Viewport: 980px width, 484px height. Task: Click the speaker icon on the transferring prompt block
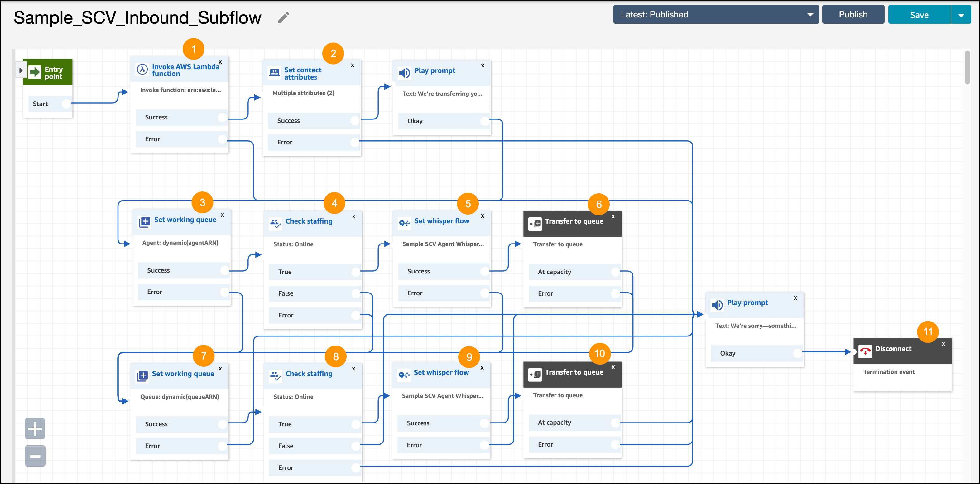[x=404, y=72]
